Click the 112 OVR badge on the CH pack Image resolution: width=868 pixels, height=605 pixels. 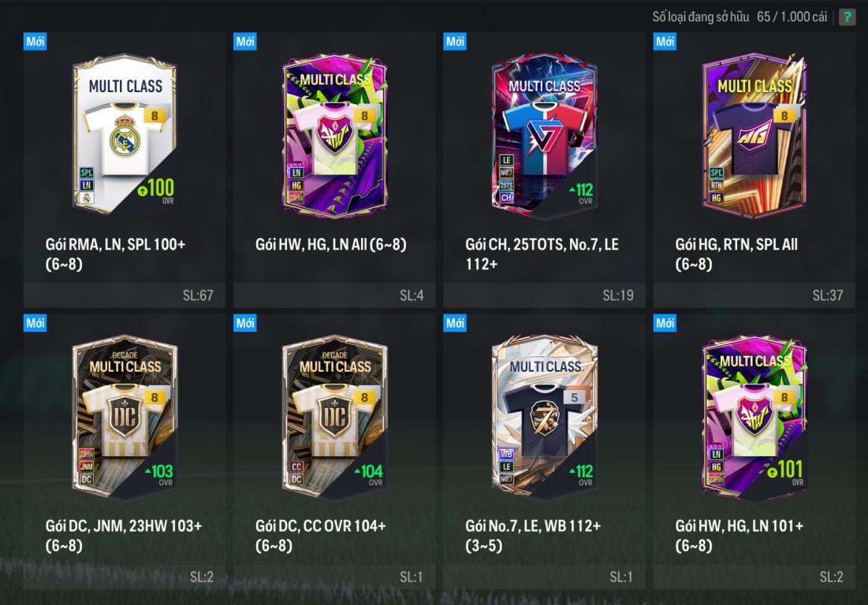tap(581, 193)
